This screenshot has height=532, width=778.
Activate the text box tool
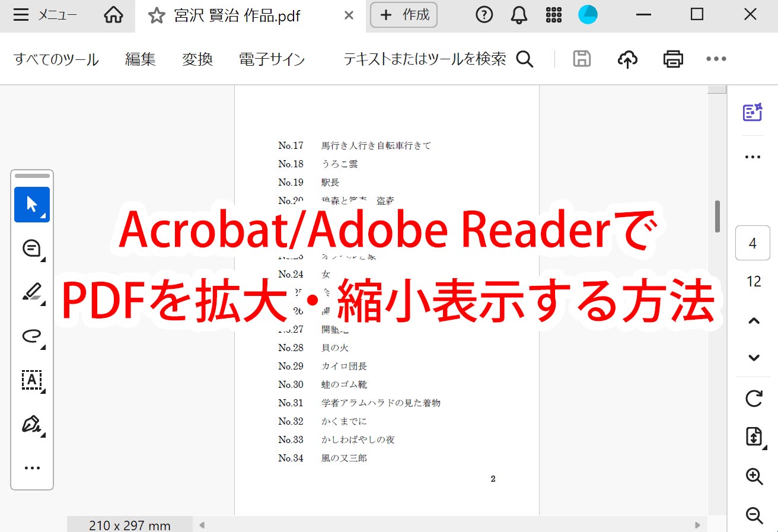(x=32, y=380)
